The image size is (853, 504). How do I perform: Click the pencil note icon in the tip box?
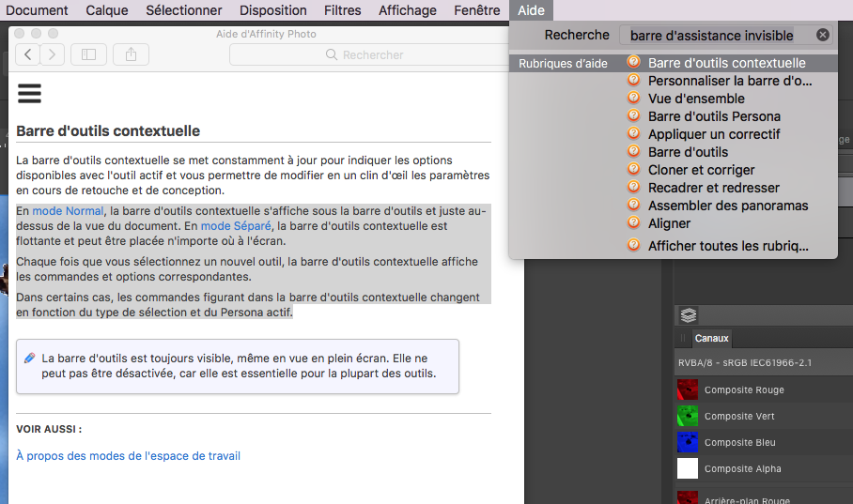click(30, 358)
